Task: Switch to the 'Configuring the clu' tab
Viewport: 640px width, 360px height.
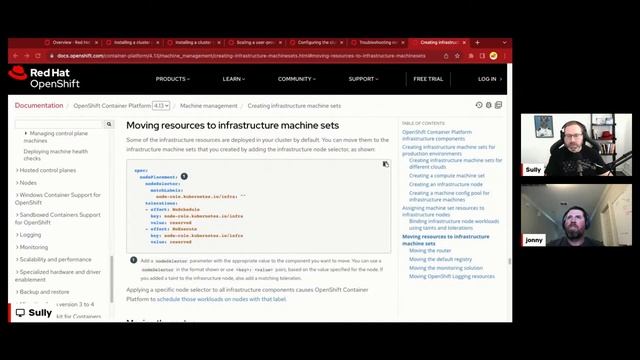Action: 316,42
